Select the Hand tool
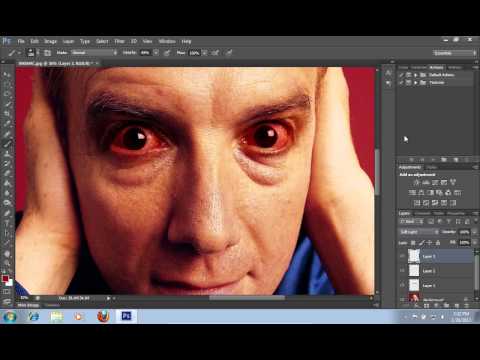 (x=7, y=254)
